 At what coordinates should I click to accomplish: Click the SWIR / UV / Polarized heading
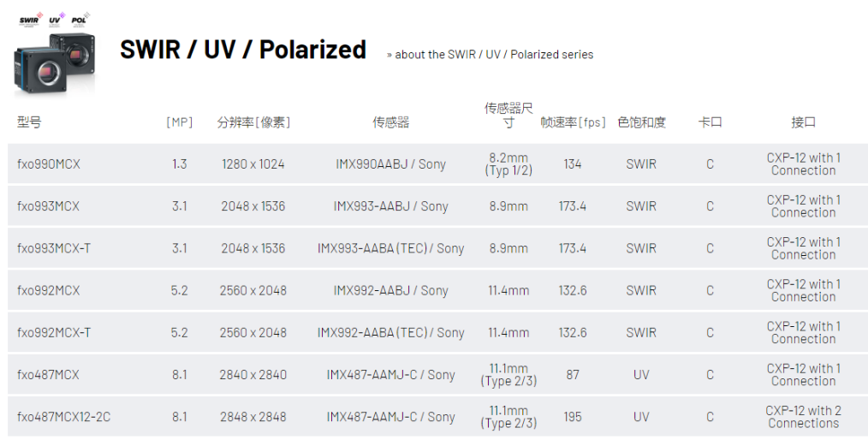point(243,50)
